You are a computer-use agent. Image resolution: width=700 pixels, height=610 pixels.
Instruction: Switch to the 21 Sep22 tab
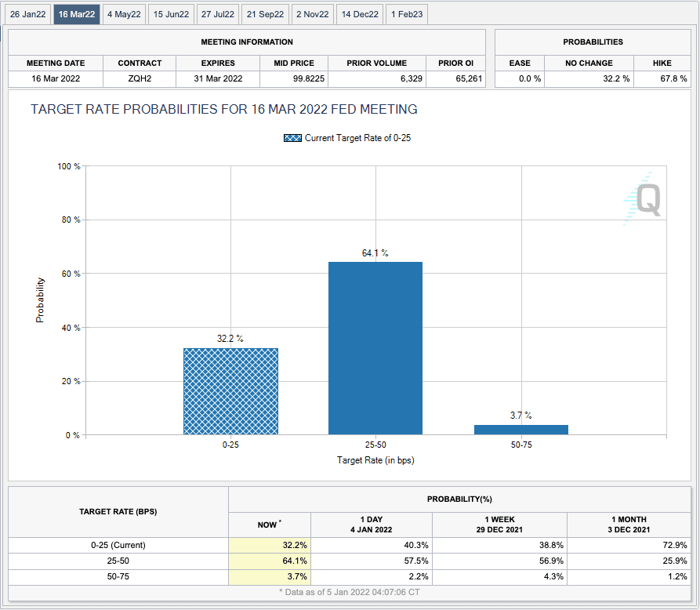point(265,14)
